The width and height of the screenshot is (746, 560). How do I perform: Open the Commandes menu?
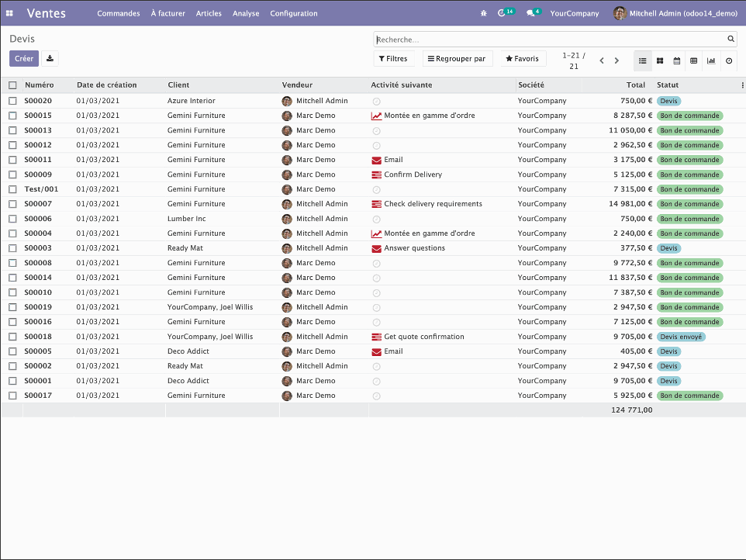119,13
